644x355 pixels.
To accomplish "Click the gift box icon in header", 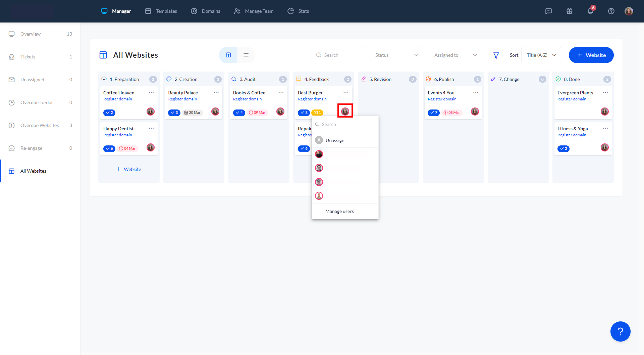I will pyautogui.click(x=569, y=11).
